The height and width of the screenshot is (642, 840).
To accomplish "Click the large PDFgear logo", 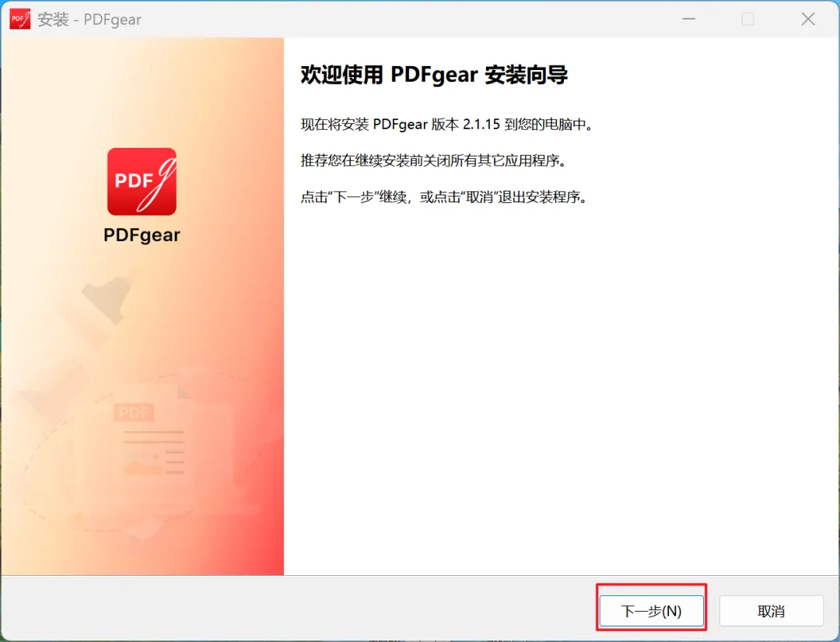I will (142, 181).
